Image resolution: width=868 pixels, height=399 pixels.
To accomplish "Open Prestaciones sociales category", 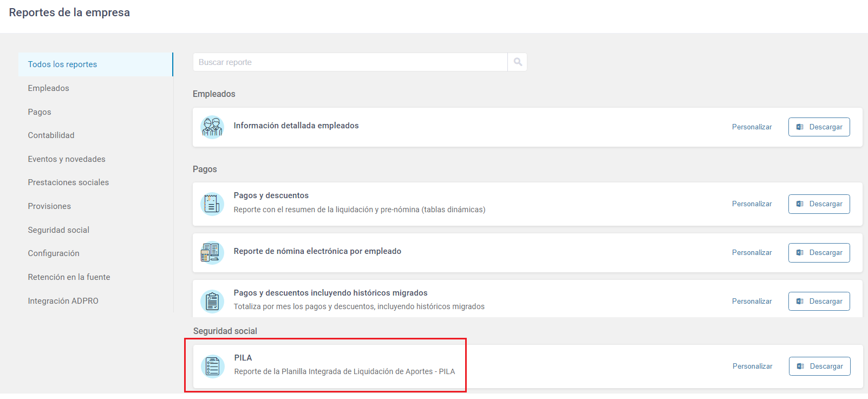I will [68, 182].
